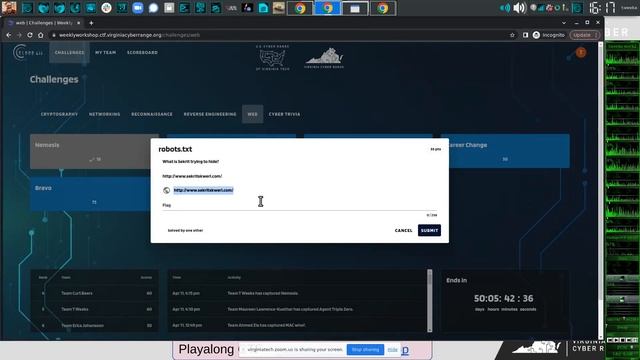
Task: Go forward in the browser
Action: (x=19, y=35)
